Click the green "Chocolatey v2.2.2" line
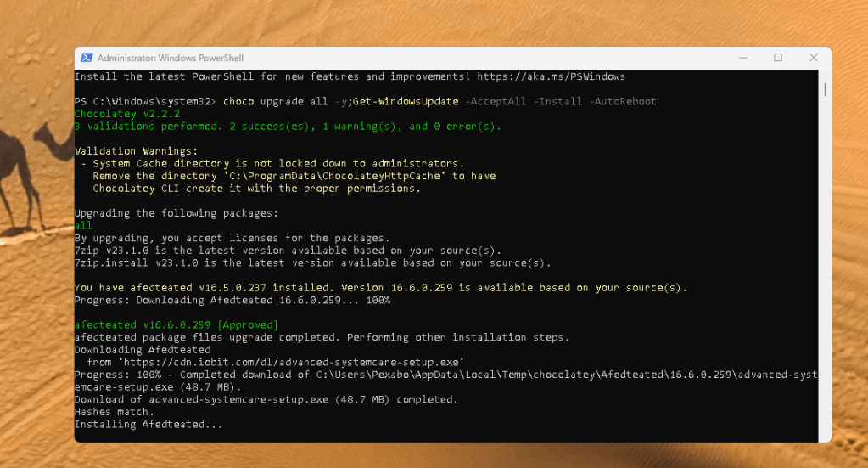Viewport: 868px width, 468px height. pyautogui.click(x=127, y=114)
